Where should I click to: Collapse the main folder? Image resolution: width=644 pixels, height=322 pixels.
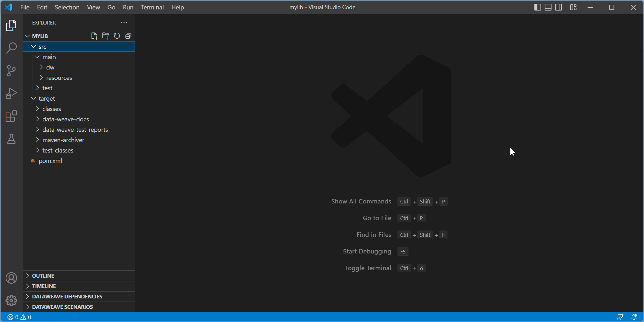click(x=79, y=57)
